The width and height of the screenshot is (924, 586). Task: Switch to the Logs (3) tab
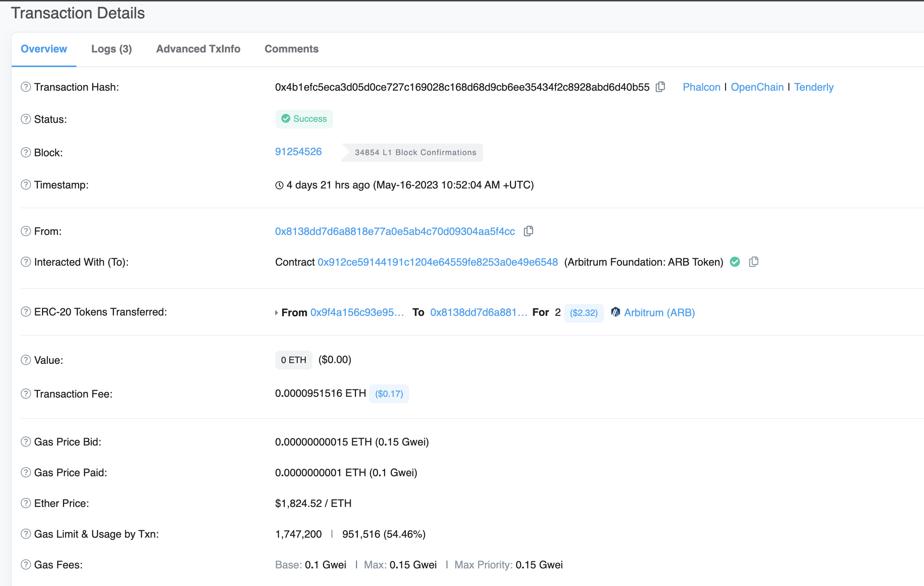tap(111, 49)
